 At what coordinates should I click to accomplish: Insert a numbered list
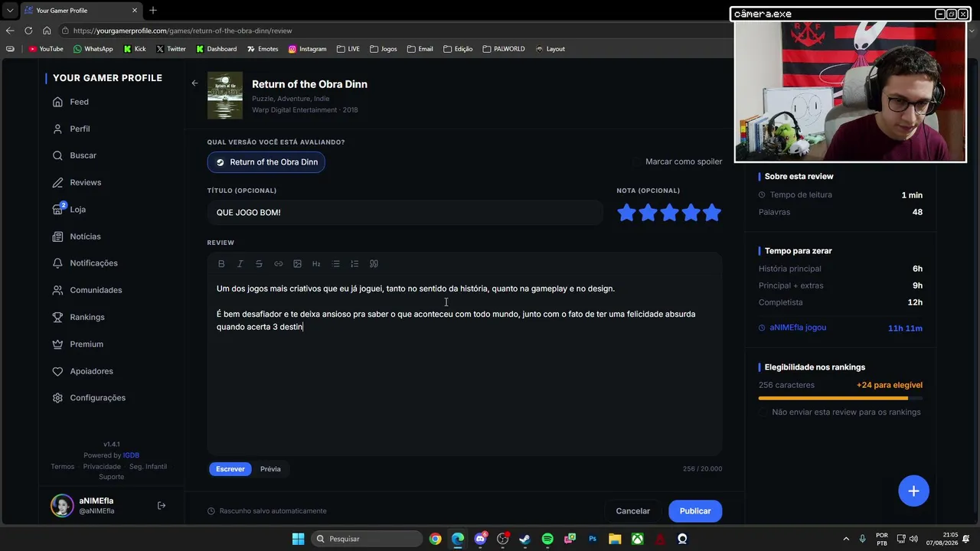(x=354, y=264)
